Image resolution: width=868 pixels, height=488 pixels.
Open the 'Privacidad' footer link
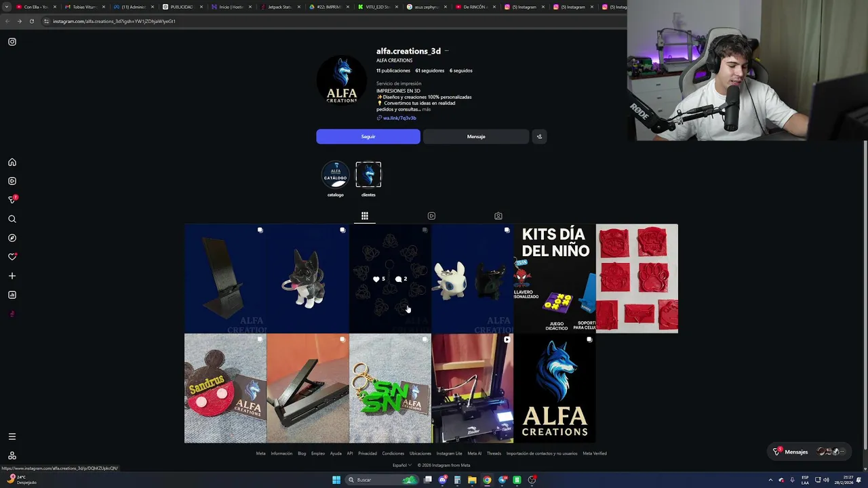(x=368, y=453)
